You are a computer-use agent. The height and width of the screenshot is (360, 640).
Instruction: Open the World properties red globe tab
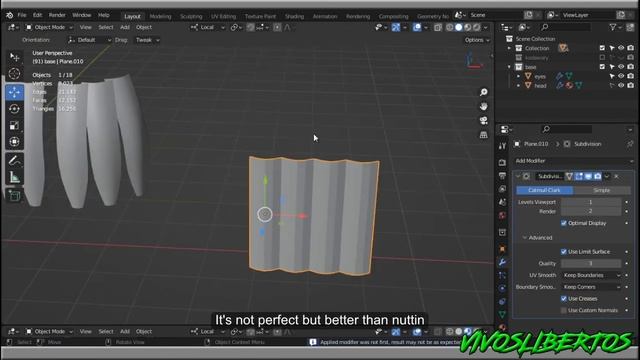click(502, 215)
